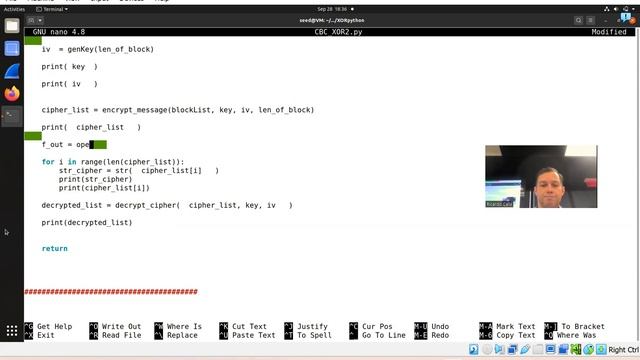This screenshot has height=360, width=640.
Task: Click the webcam video thumbnail
Action: [541, 176]
